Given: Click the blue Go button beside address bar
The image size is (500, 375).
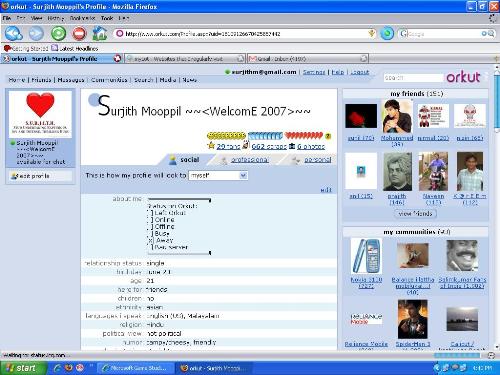Looking at the screenshot, I should (387, 33).
